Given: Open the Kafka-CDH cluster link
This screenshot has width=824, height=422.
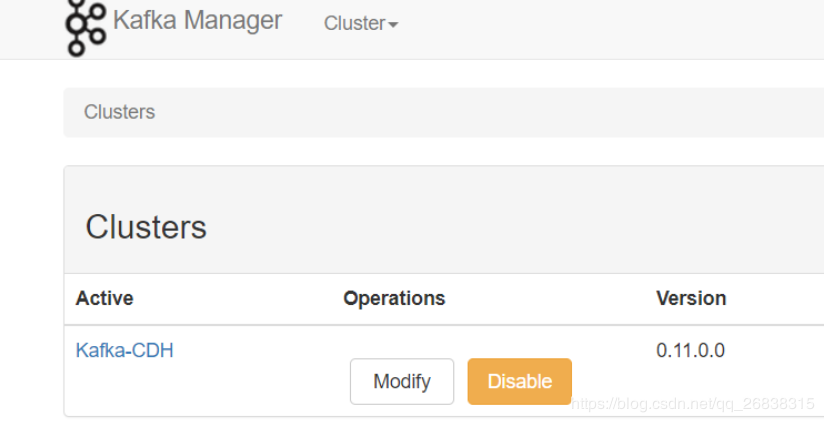Looking at the screenshot, I should point(125,351).
